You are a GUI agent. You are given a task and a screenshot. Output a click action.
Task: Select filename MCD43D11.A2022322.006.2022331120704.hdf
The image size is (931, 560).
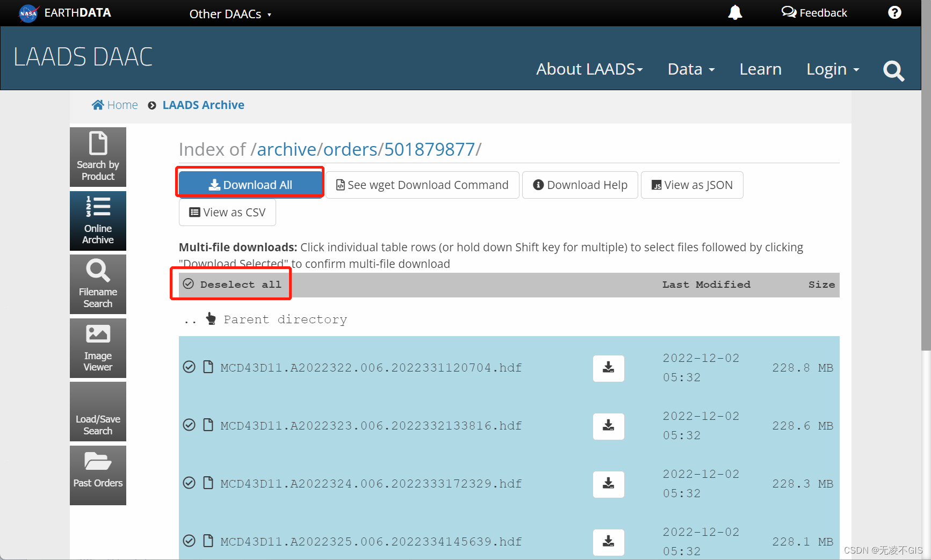tap(371, 368)
